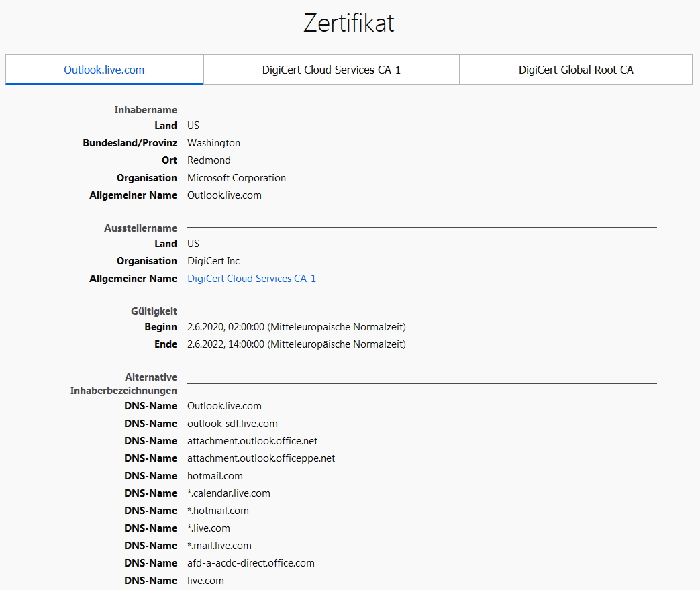Switch to DigiCert Cloud Services CA-1 tab

[332, 70]
